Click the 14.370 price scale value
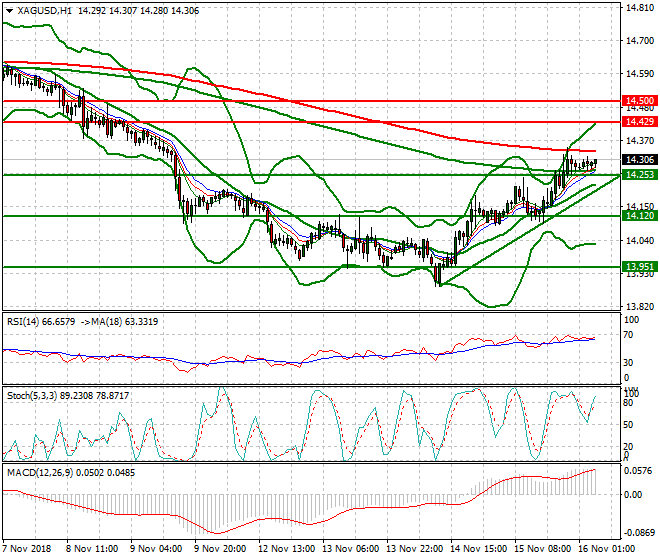The width and height of the screenshot is (660, 560). point(640,141)
